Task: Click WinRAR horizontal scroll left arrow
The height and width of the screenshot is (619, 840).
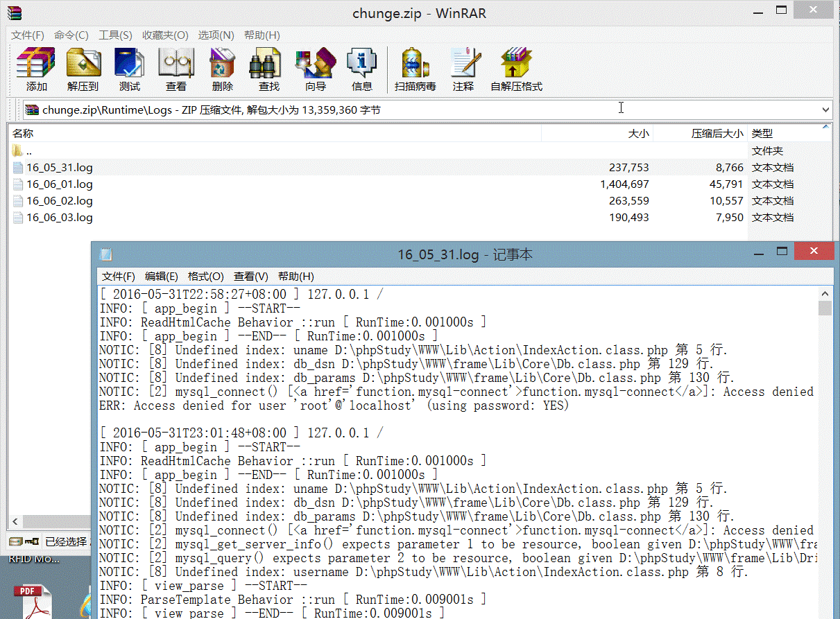Action: pyautogui.click(x=14, y=522)
